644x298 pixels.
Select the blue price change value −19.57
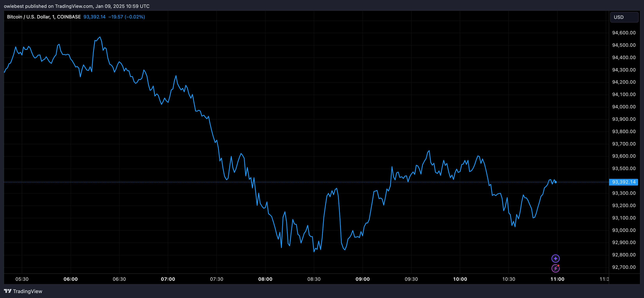[x=116, y=17]
